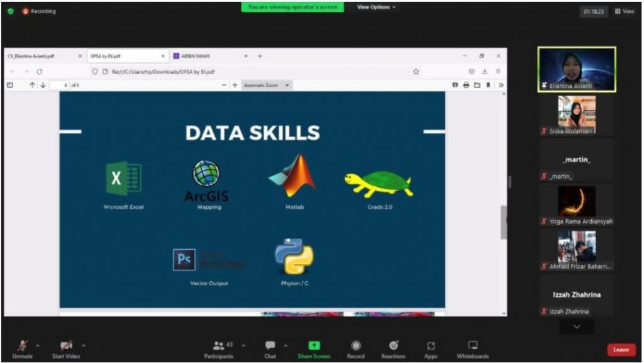Open the browser hamburger menu

(x=498, y=72)
